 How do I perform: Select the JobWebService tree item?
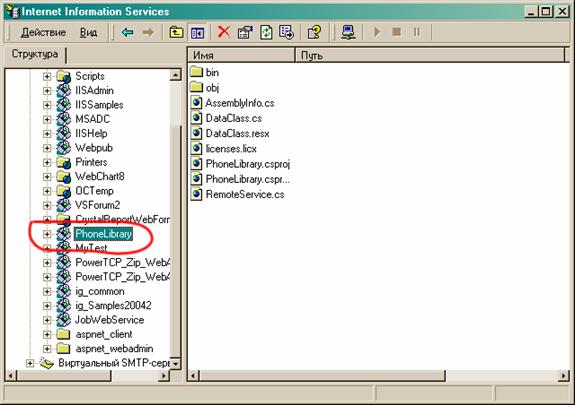click(x=110, y=320)
